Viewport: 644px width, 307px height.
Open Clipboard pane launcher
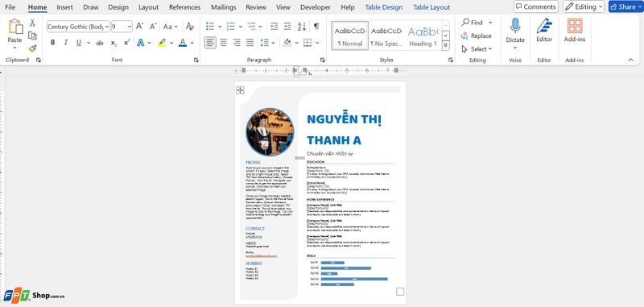(38, 60)
